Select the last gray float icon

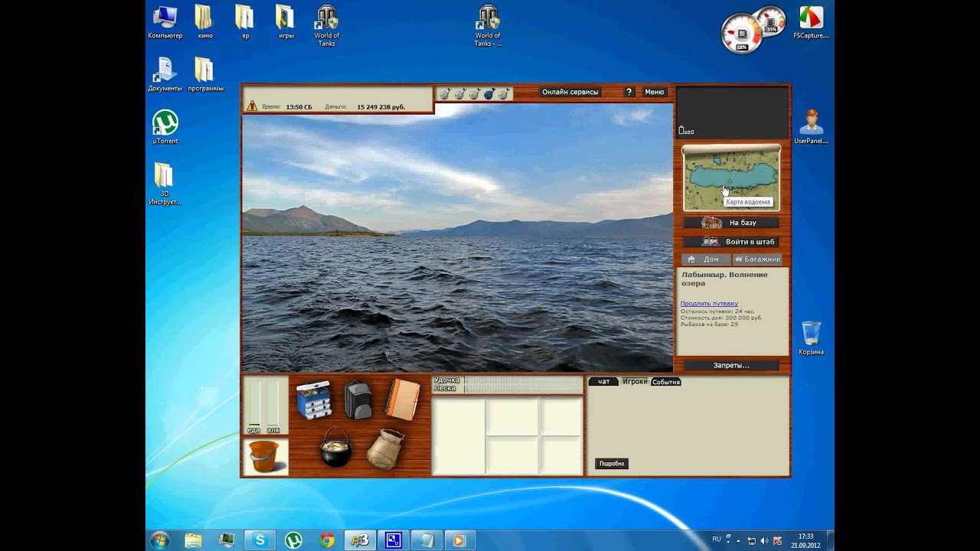click(503, 93)
